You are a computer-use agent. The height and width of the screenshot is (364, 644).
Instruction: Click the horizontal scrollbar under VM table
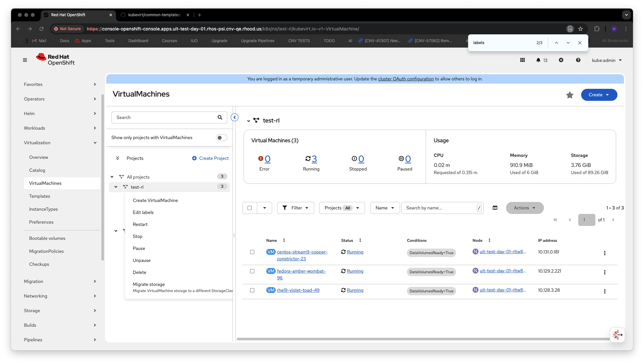[421, 339]
